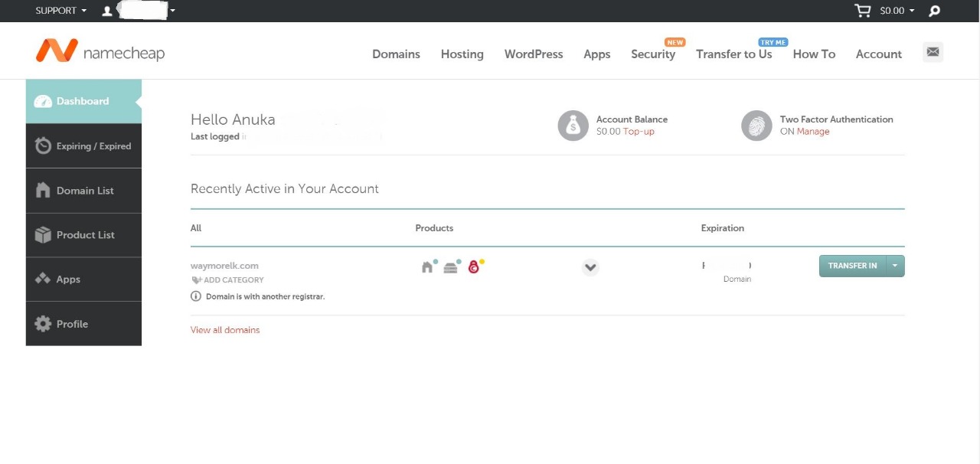
Task: Open the Apps menu in the top navigation
Action: 596,54
